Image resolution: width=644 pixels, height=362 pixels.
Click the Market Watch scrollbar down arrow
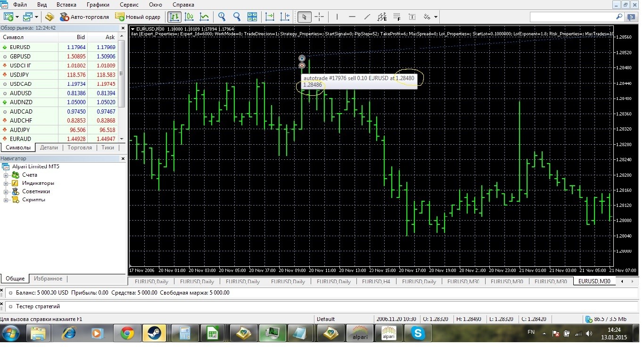[121, 139]
